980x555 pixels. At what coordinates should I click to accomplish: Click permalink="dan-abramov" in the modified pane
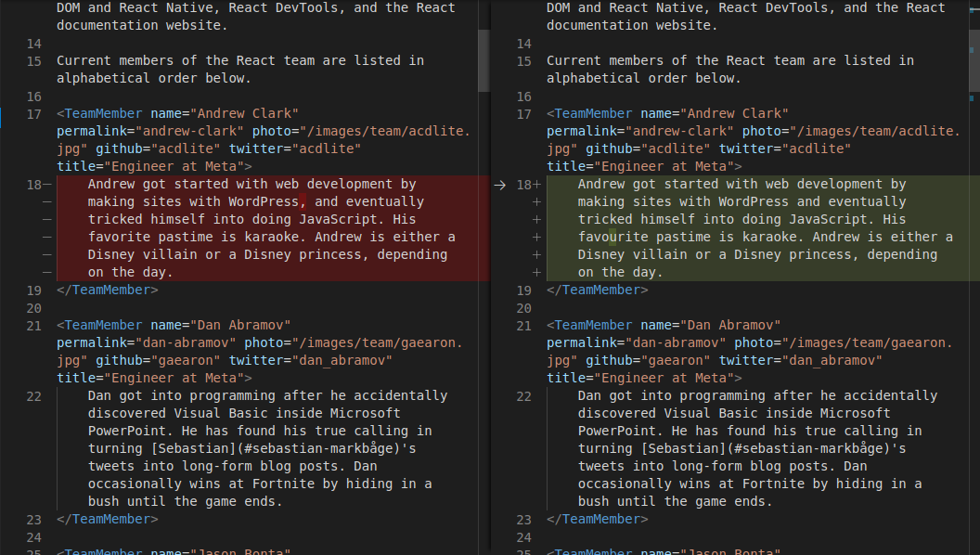click(x=637, y=342)
